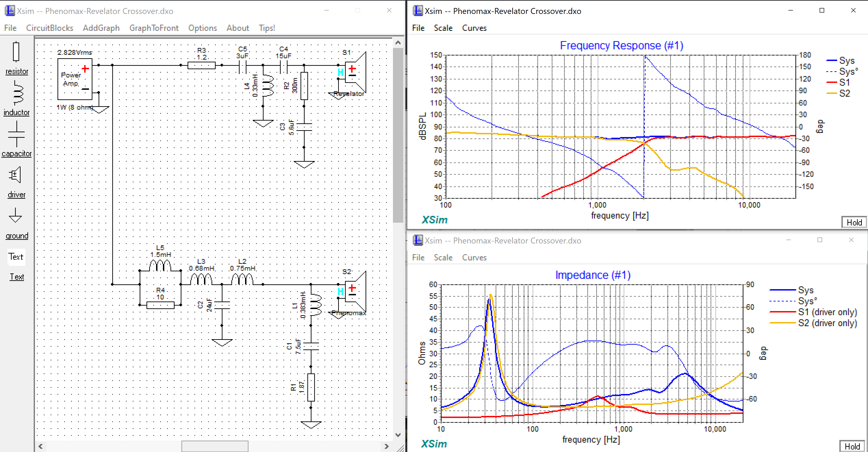Select resistor R1 1.87 in schematic
The height and width of the screenshot is (452, 868).
tap(311, 387)
